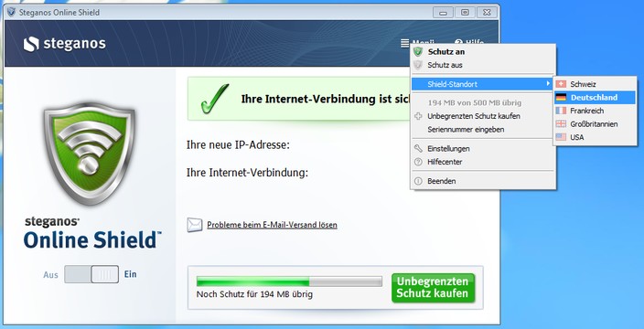Select Schutz aus menu entry

pos(483,65)
